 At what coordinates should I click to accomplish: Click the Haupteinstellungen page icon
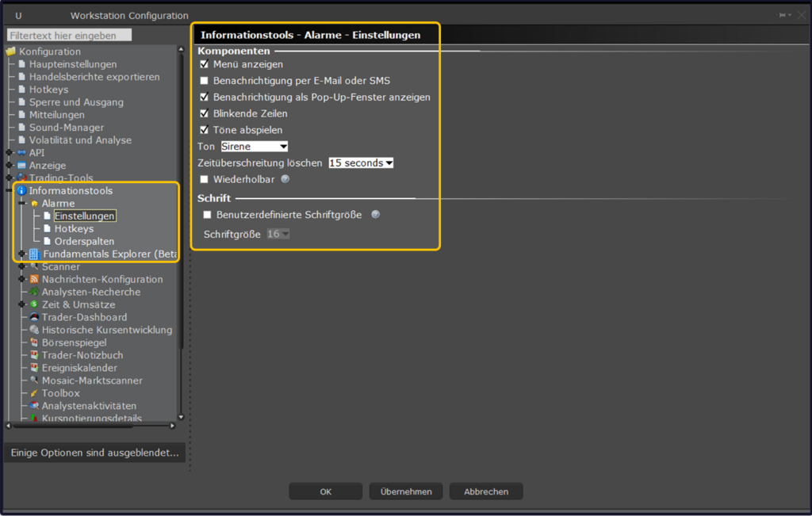pos(21,64)
